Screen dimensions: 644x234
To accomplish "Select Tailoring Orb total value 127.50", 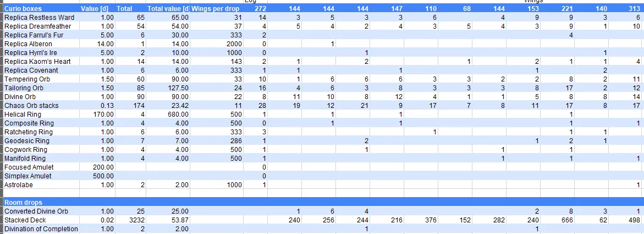I will pyautogui.click(x=179, y=88).
